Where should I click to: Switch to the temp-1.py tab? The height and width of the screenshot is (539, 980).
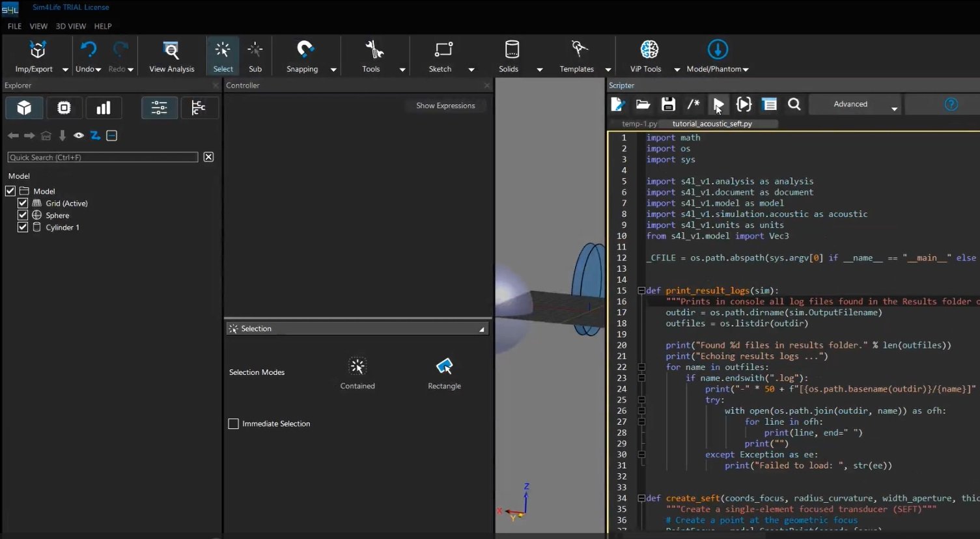pyautogui.click(x=639, y=124)
